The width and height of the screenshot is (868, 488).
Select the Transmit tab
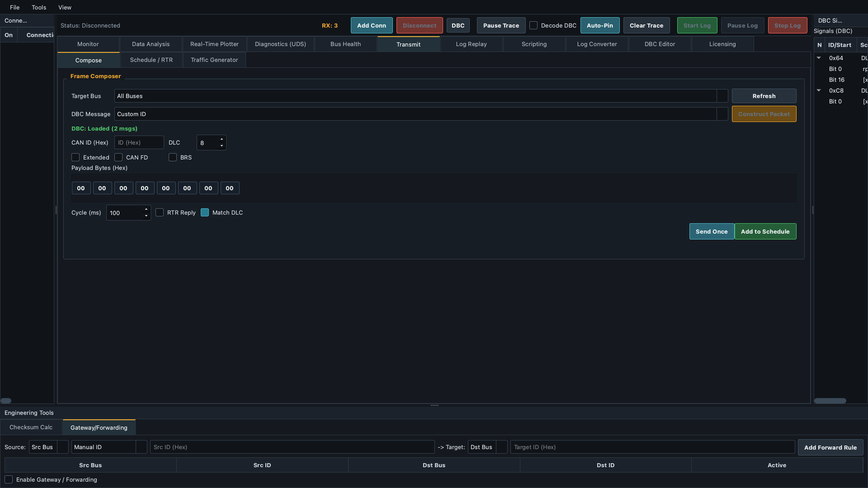(x=409, y=44)
